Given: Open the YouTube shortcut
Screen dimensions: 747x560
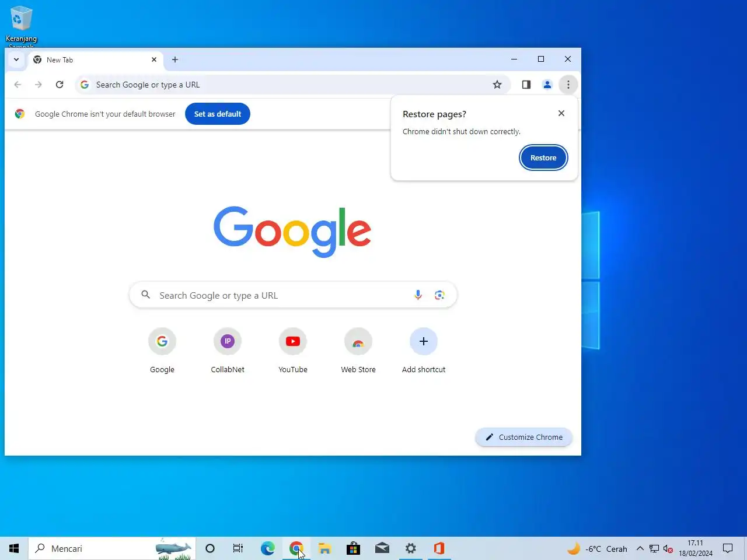Looking at the screenshot, I should point(293,351).
